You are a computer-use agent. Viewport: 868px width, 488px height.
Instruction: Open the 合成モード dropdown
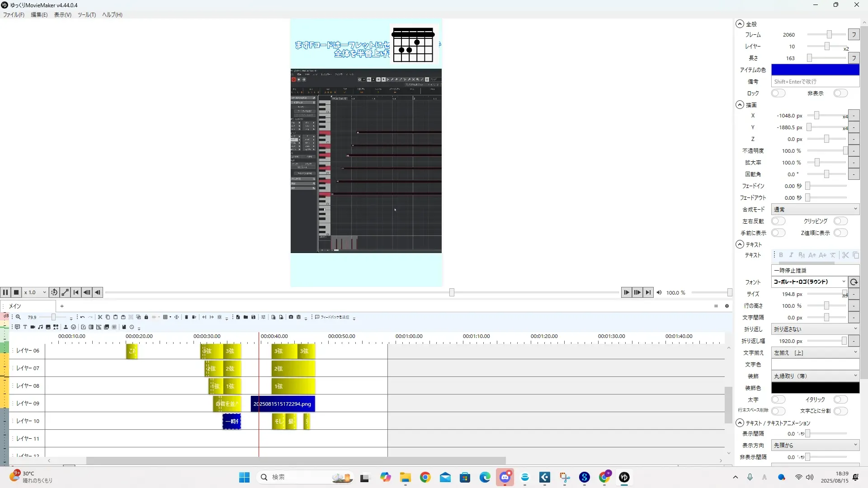pos(815,209)
